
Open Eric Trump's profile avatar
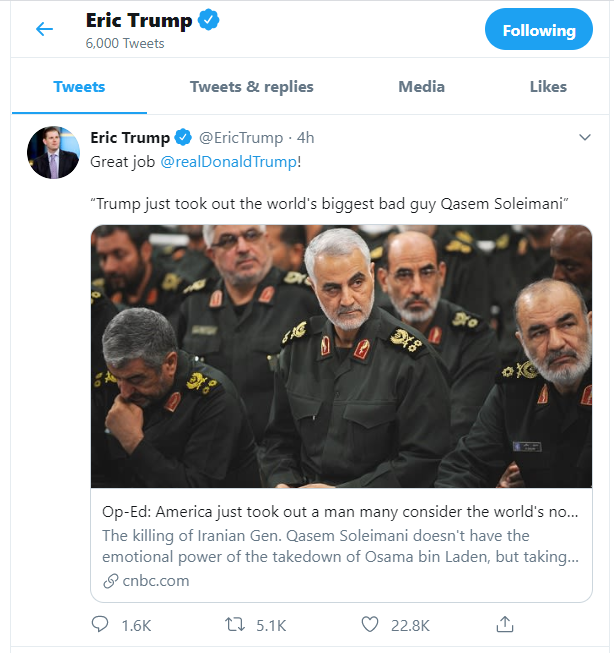click(53, 152)
